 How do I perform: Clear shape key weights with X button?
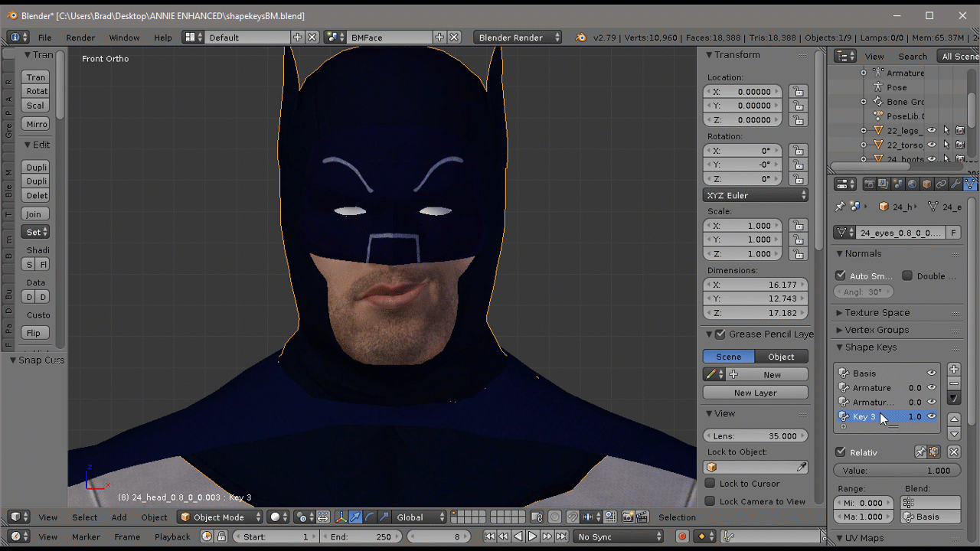pyautogui.click(x=954, y=452)
